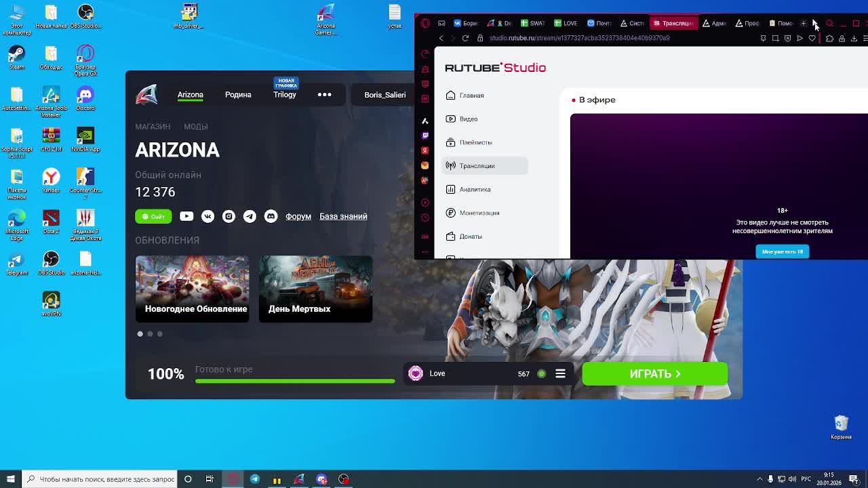This screenshot has height=488, width=868.
Task: Click the download progress bar
Action: pyautogui.click(x=295, y=381)
